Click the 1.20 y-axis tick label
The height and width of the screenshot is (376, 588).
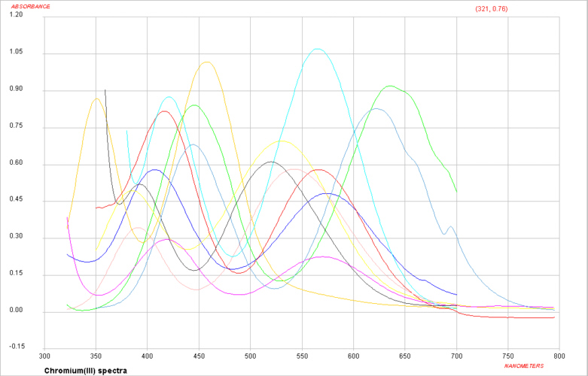[x=15, y=17]
